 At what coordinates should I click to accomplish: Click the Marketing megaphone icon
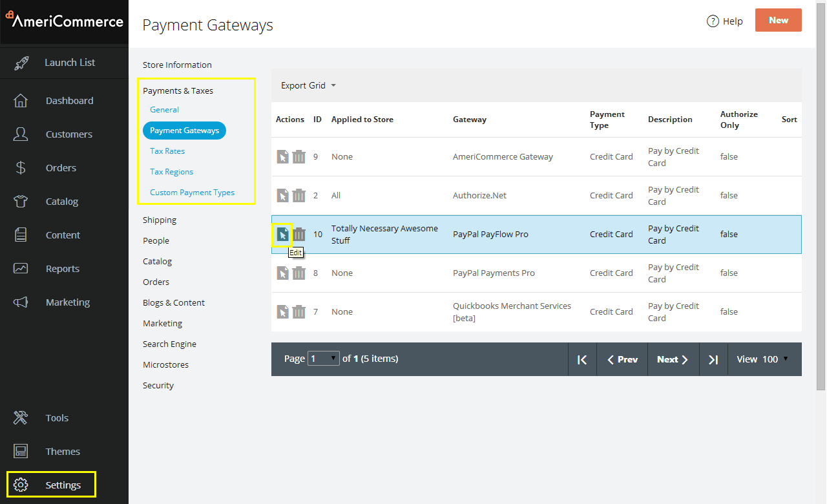click(21, 302)
